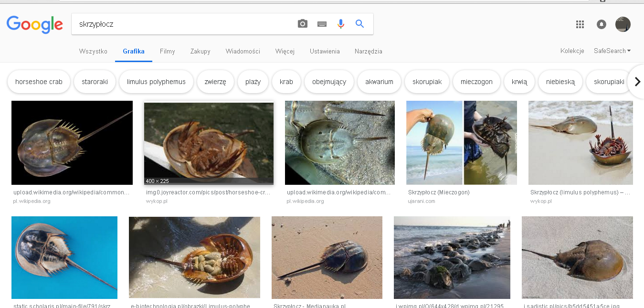
Task: Open the crab thumbnail on blue background
Action: click(x=64, y=257)
